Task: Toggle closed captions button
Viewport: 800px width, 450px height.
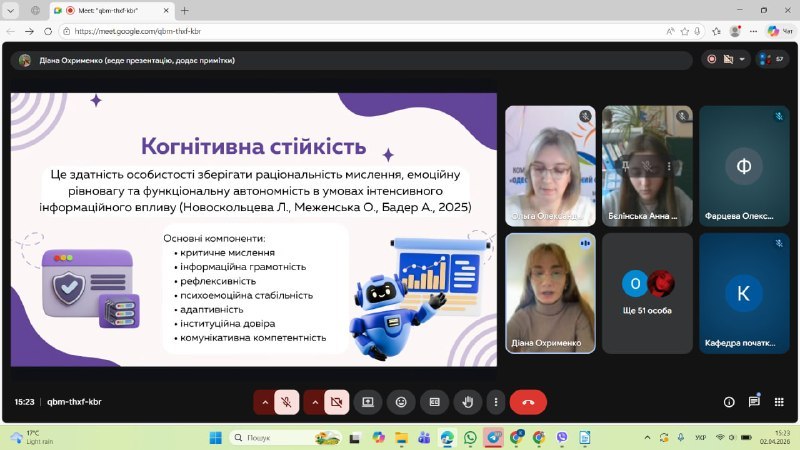Action: click(433, 401)
